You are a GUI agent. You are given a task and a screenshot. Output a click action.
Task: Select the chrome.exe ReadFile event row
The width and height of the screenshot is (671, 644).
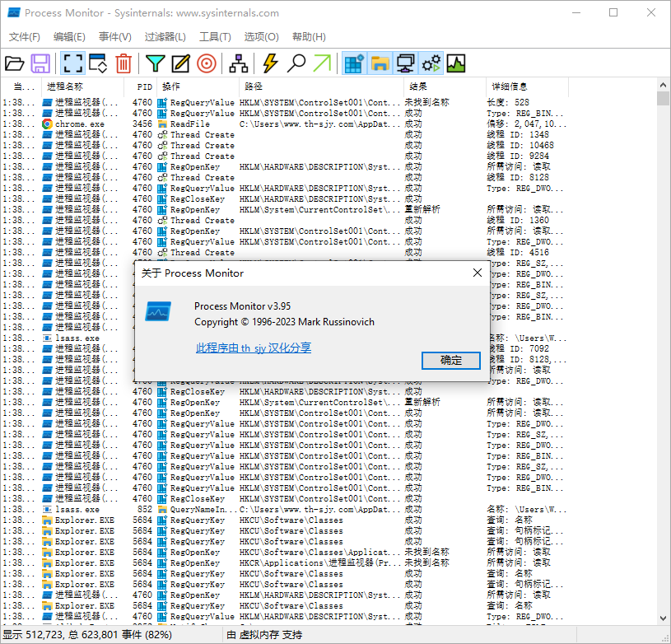(x=285, y=124)
